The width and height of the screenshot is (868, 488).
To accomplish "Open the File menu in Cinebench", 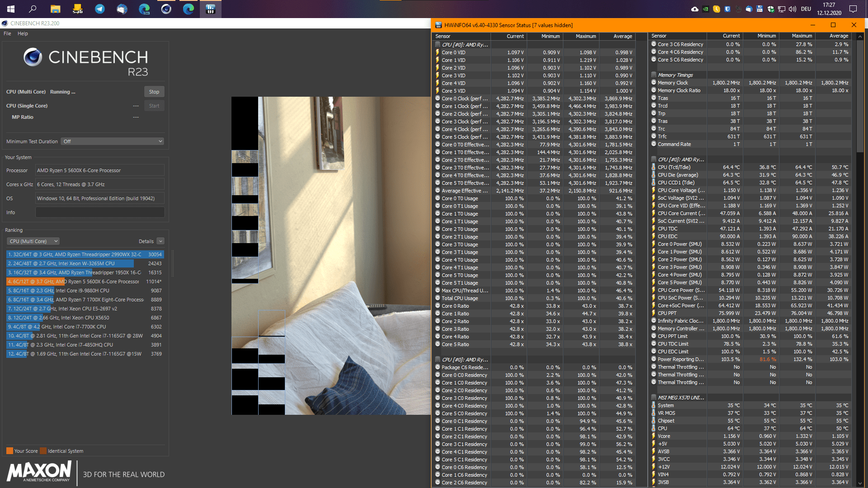I will (x=7, y=33).
